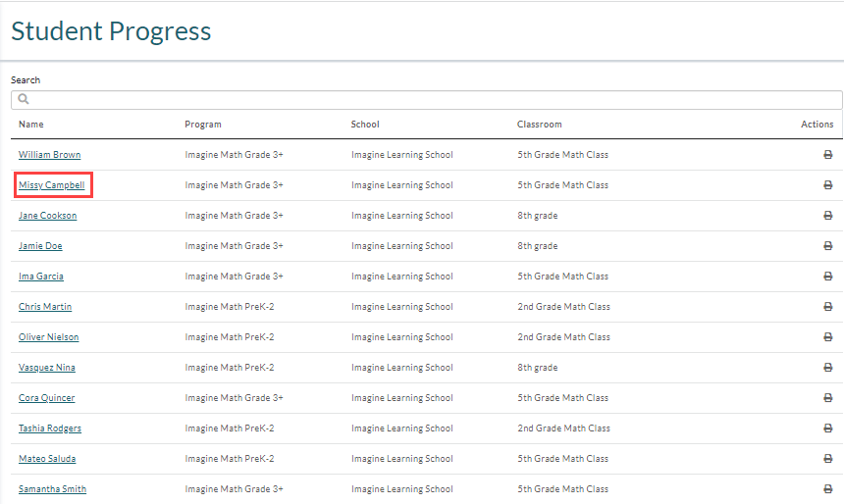Screen dimensions: 844x504
Task: Print Ima Garcia's student report
Action: point(828,277)
